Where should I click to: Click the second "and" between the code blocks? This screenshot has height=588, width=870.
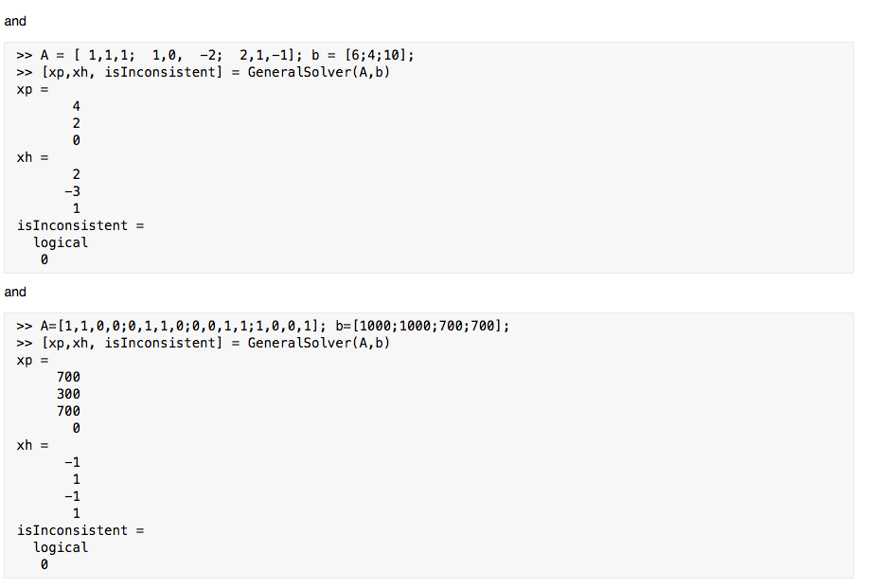(15, 292)
